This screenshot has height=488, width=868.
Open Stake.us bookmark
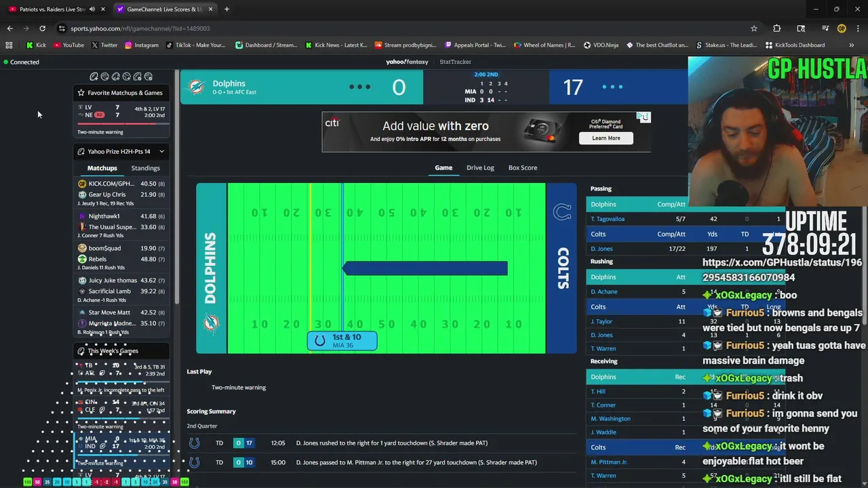point(727,45)
